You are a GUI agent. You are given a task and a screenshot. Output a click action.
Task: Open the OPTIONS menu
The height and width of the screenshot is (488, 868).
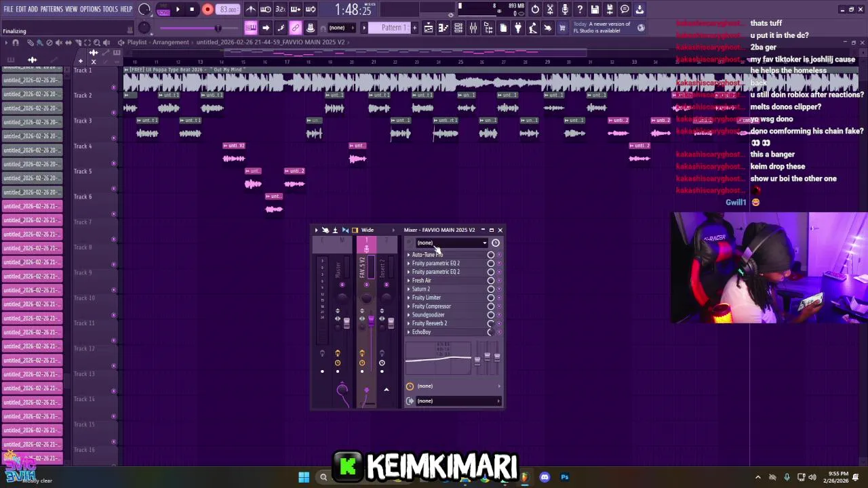(90, 9)
